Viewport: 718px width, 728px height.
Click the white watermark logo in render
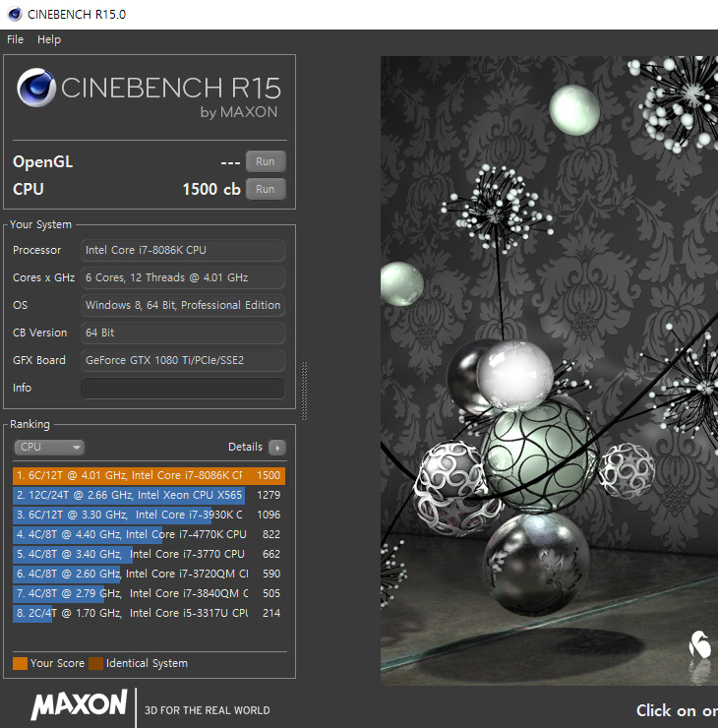tap(700, 645)
